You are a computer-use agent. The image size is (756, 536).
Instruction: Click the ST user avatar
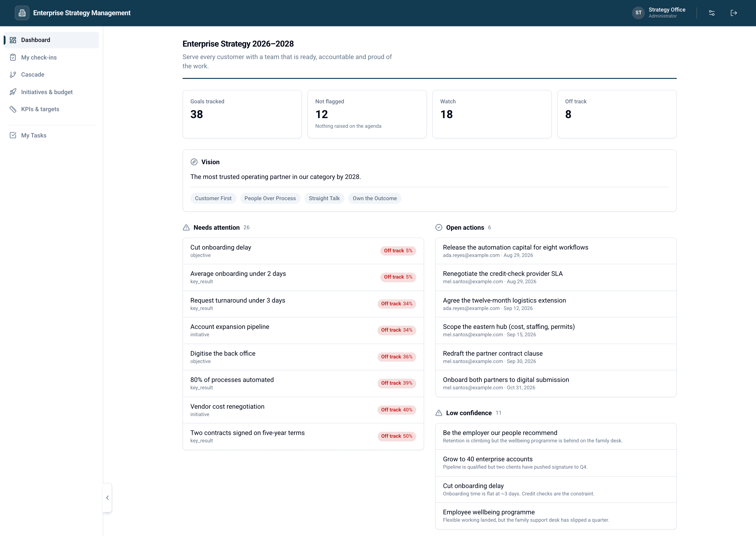(x=638, y=13)
